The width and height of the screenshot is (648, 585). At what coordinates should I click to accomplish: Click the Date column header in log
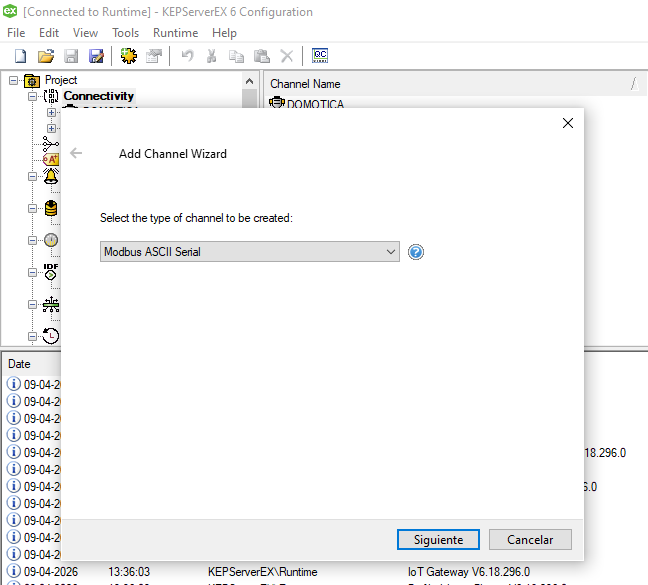click(32, 364)
